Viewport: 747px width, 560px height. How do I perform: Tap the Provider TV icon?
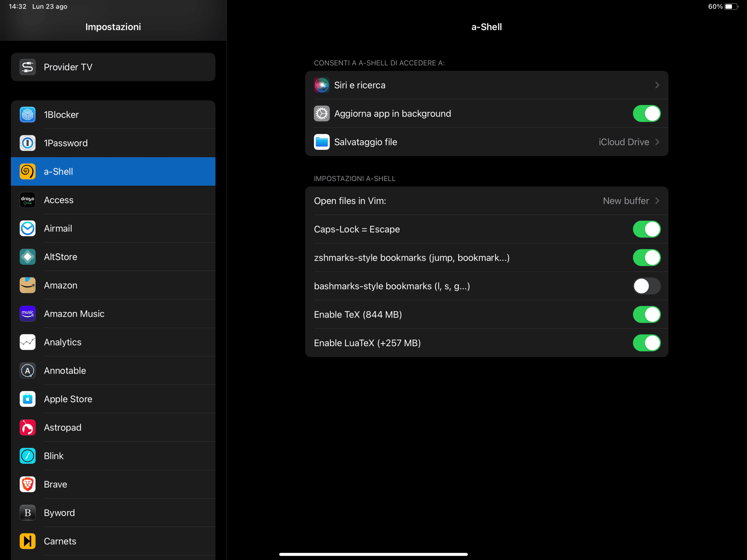[x=28, y=67]
